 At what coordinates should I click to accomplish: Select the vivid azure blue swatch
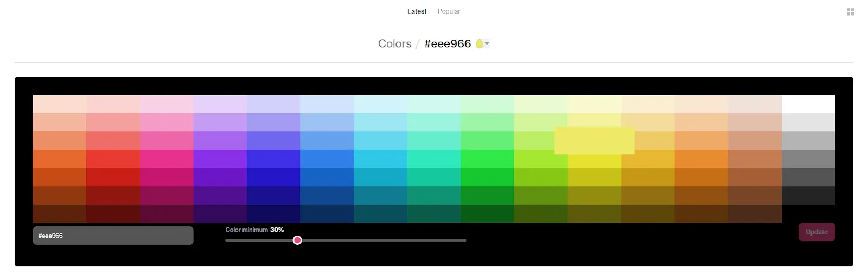coord(327,159)
